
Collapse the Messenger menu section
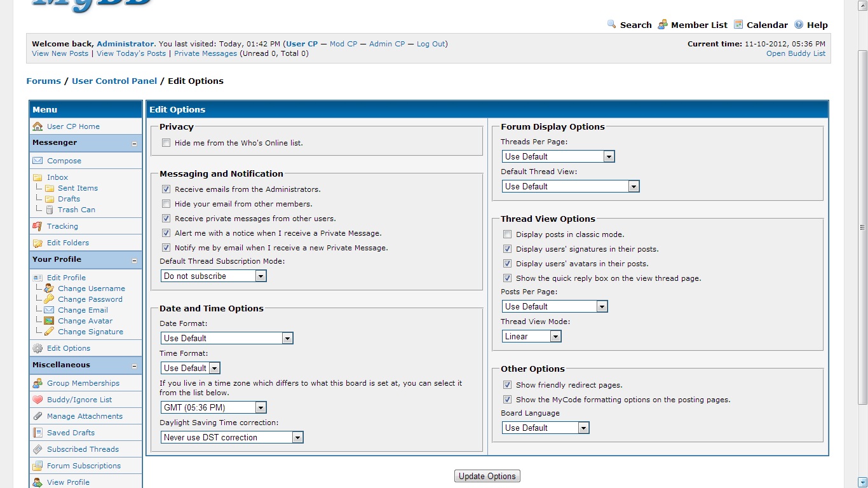(x=134, y=144)
